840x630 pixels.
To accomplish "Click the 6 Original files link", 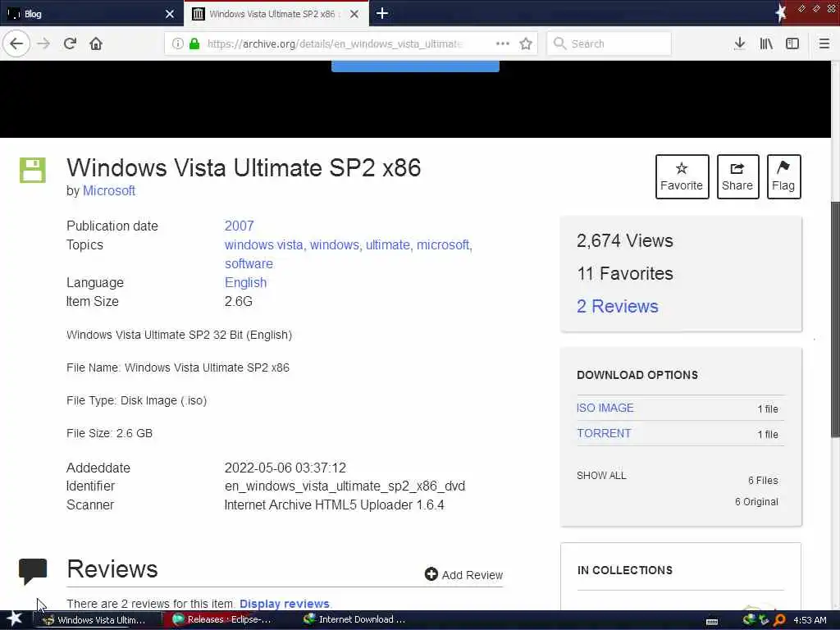I will (756, 502).
